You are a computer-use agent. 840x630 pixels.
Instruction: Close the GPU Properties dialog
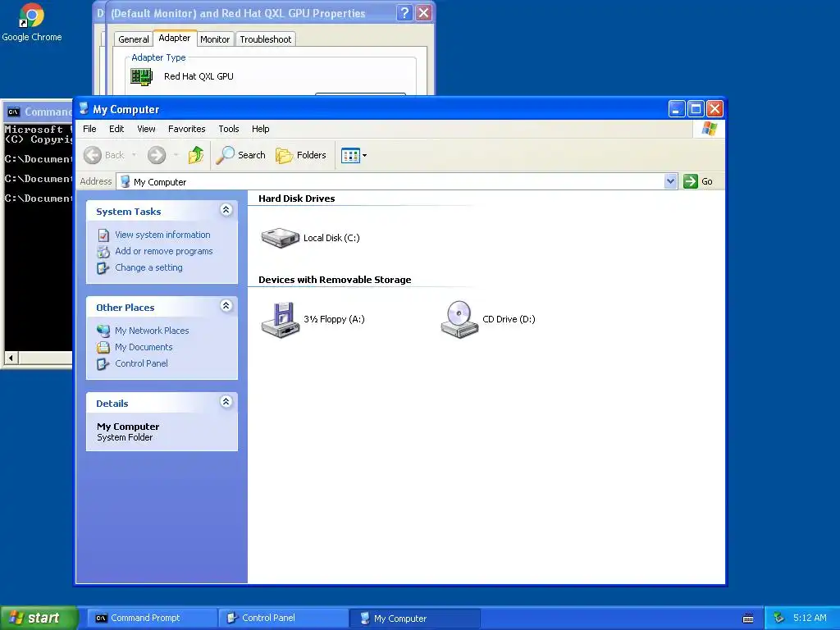(424, 13)
